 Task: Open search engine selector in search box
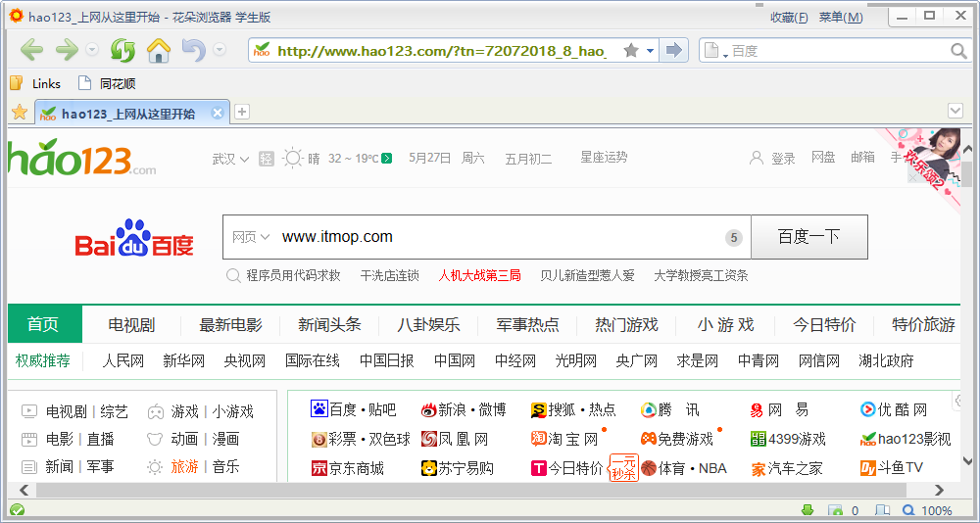pos(715,52)
